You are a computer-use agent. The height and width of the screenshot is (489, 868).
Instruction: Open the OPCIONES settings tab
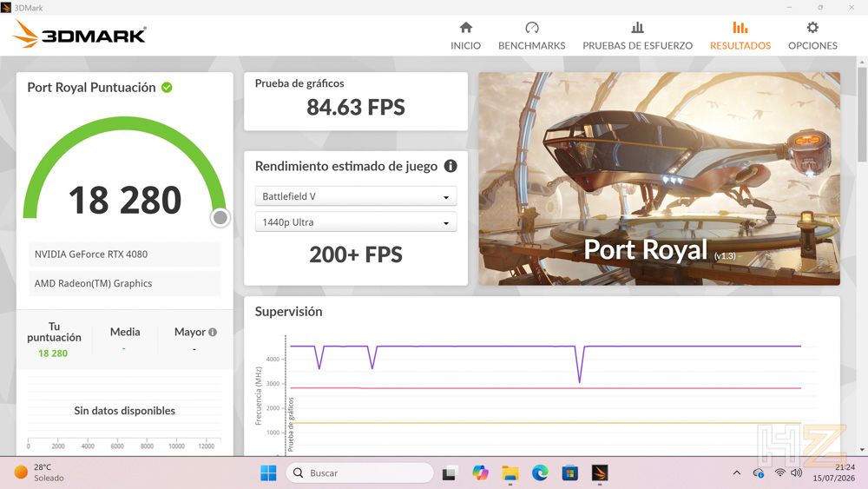click(812, 36)
